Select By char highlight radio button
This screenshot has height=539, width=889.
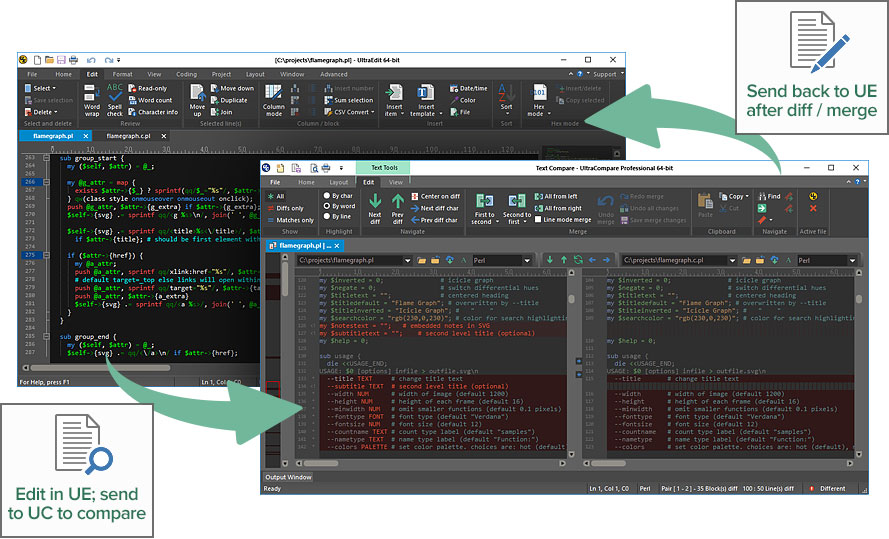[327, 196]
